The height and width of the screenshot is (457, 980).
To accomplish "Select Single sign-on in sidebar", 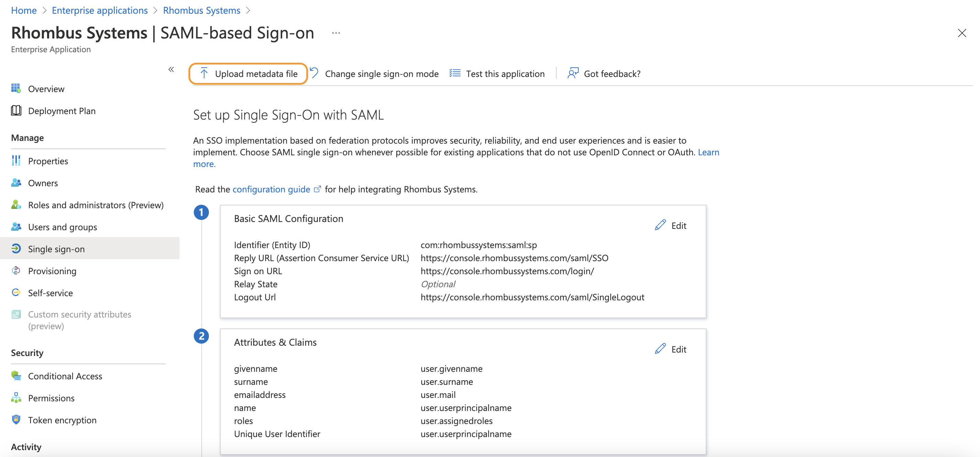I will click(x=90, y=248).
